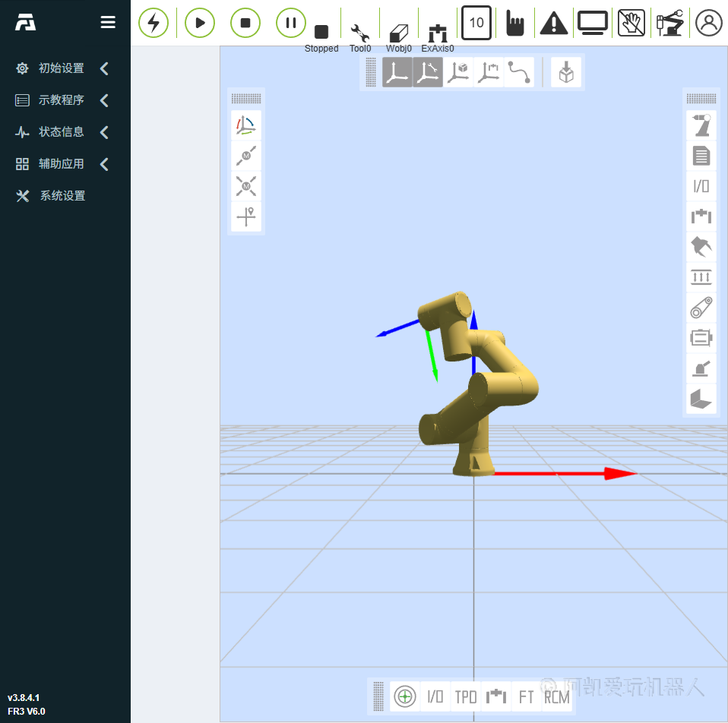Toggle the trajectory path display button

click(x=519, y=73)
